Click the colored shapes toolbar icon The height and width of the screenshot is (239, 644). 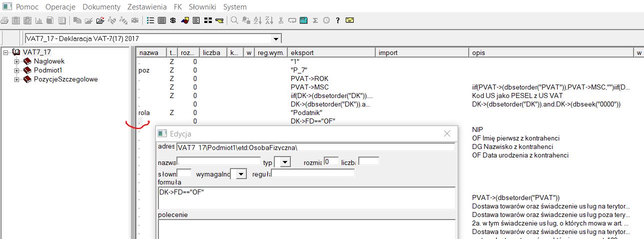pyautogui.click(x=184, y=20)
